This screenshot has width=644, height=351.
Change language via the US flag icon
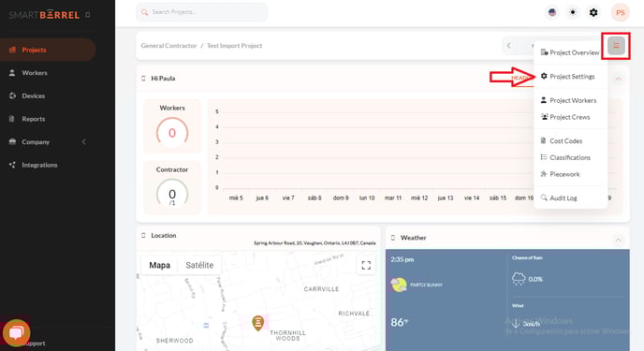(x=552, y=12)
